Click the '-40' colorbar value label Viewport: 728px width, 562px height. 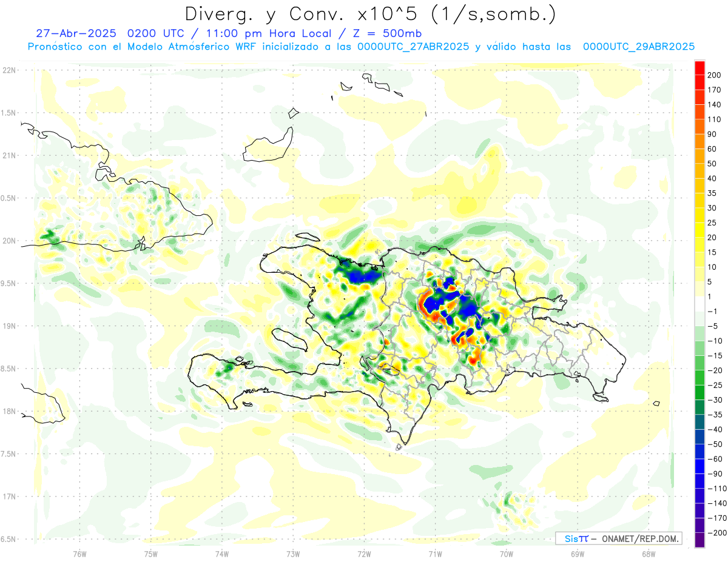pyautogui.click(x=715, y=429)
